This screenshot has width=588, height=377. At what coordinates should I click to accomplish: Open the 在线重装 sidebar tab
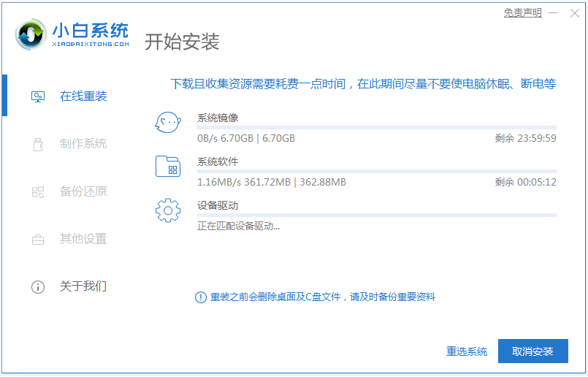pyautogui.click(x=83, y=96)
